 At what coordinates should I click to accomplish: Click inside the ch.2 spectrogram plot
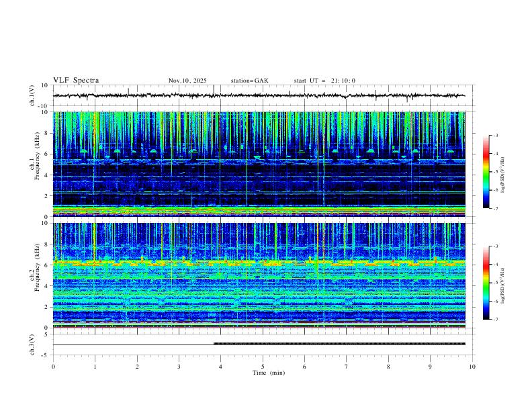click(x=259, y=275)
